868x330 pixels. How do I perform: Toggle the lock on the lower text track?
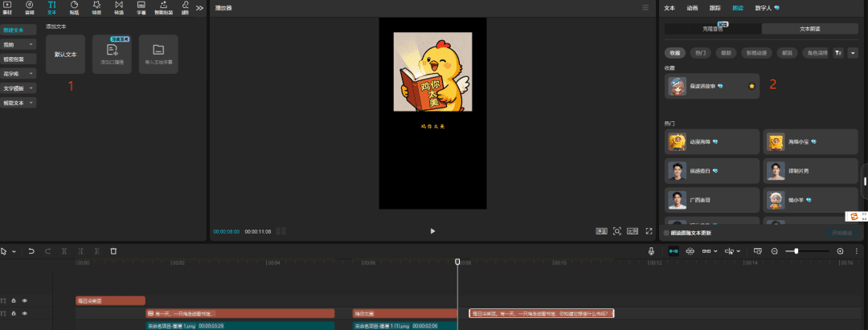(x=14, y=312)
